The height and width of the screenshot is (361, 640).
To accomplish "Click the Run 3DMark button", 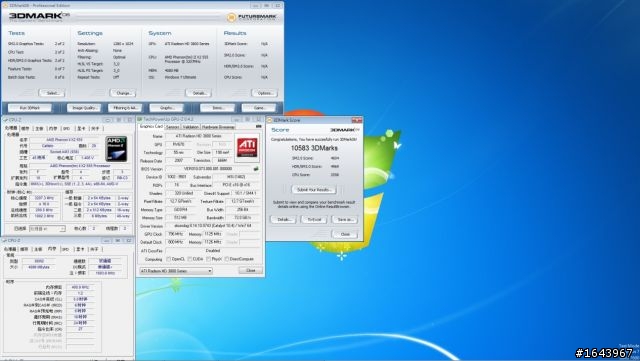I will (30, 108).
